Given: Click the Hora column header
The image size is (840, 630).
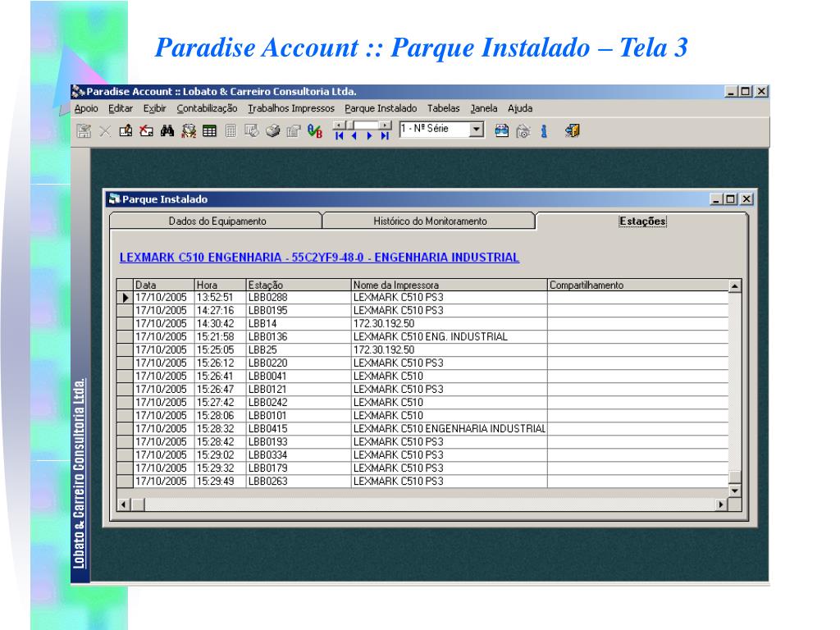Looking at the screenshot, I should (220, 285).
